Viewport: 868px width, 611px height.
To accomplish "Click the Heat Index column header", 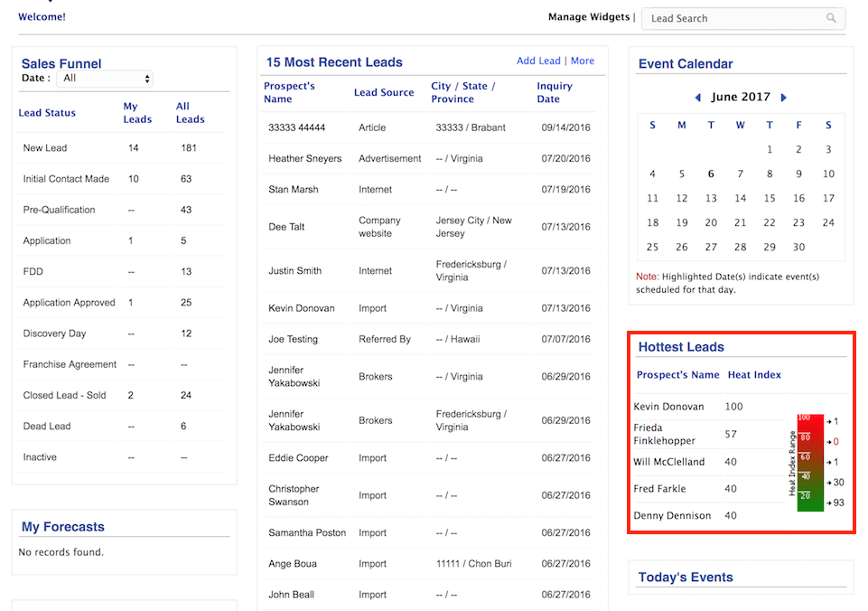I will coord(754,374).
